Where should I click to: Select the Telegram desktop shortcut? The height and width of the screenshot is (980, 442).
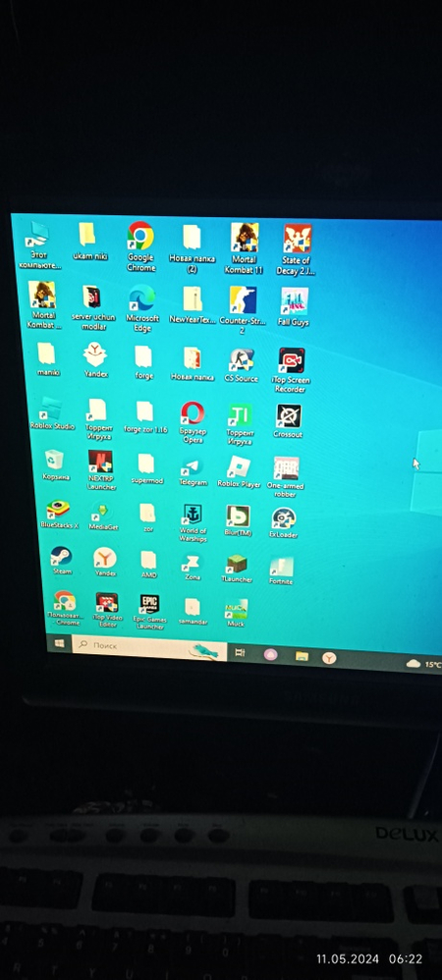pos(193,472)
